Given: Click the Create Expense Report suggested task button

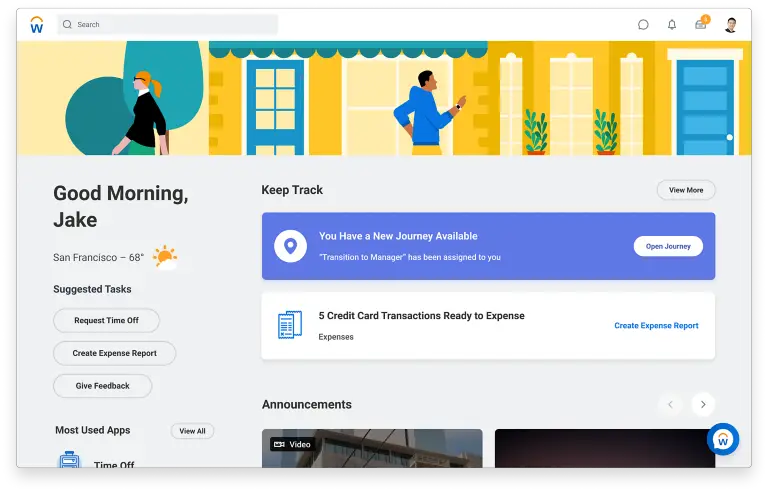Looking at the screenshot, I should 115,353.
